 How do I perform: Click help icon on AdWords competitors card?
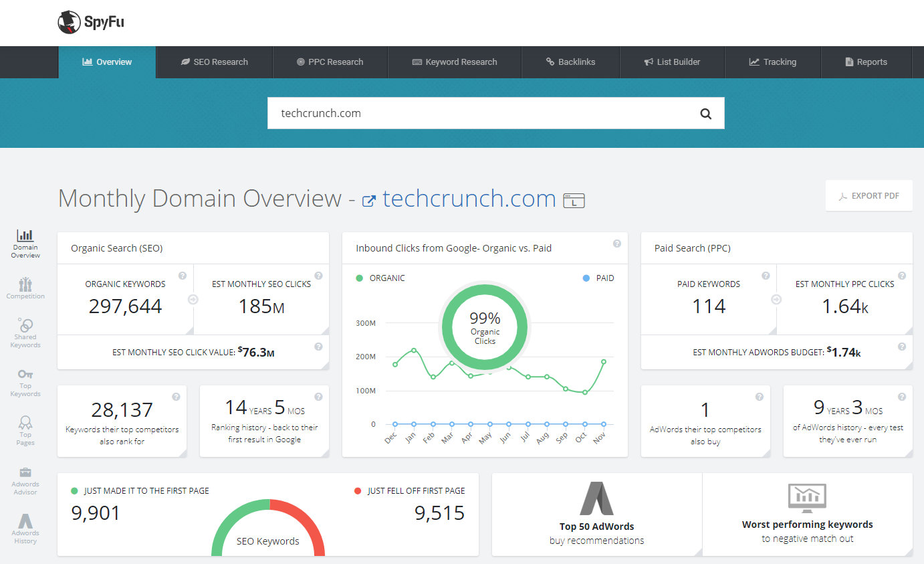click(x=760, y=397)
